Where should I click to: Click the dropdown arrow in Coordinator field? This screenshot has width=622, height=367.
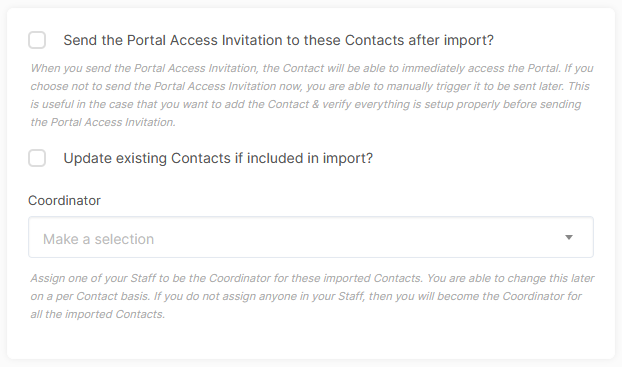point(569,237)
